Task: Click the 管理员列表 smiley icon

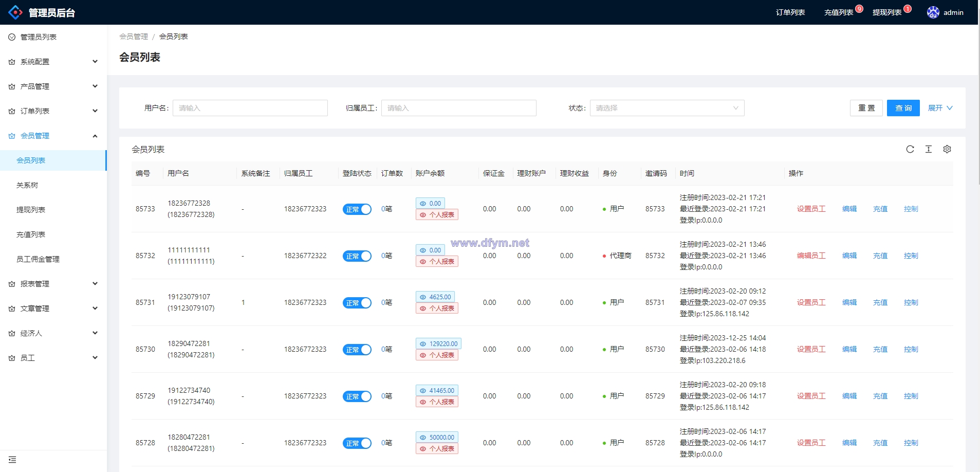Action: coord(12,37)
